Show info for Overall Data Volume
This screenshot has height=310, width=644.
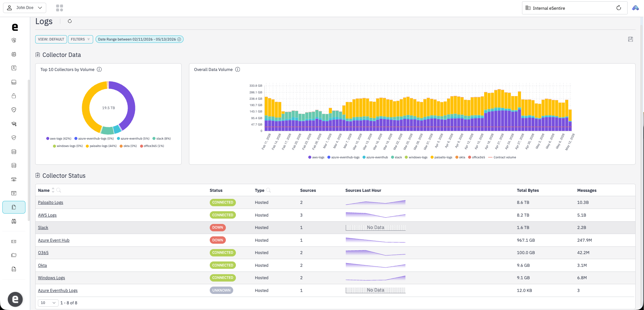pyautogui.click(x=238, y=70)
